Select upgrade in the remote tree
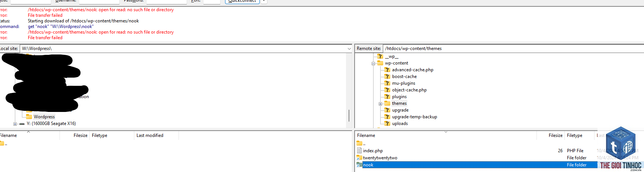Screen dimensions: 644x172 coord(400,110)
